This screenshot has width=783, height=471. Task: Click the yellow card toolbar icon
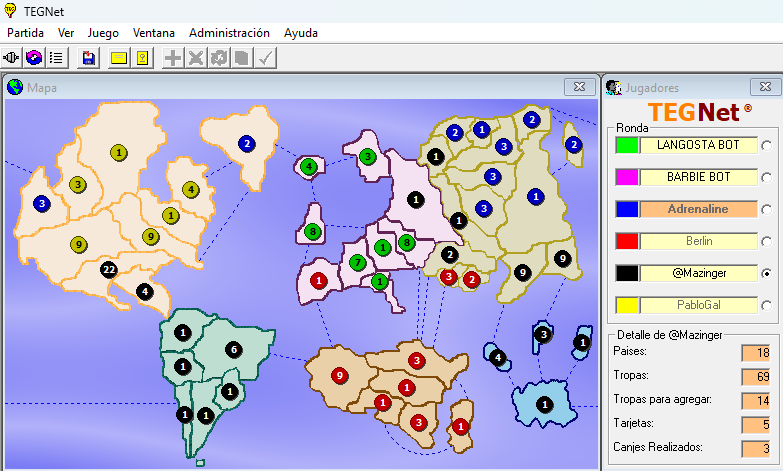119,57
